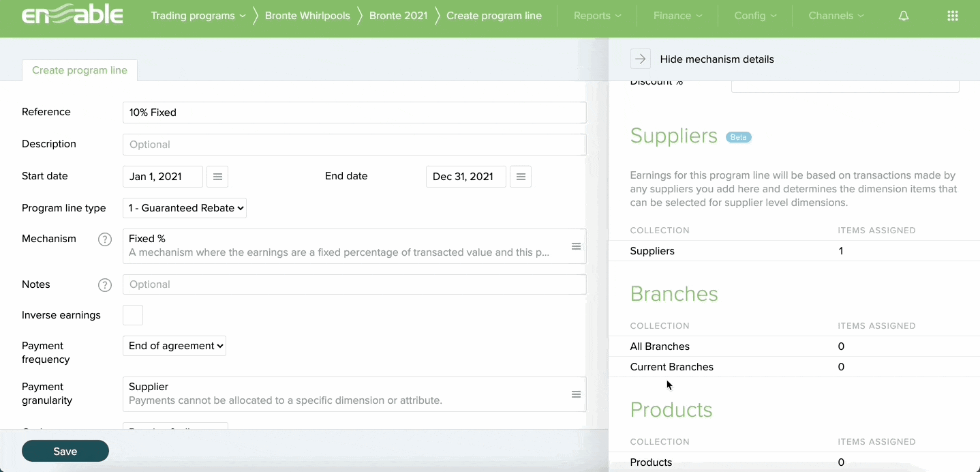Open the Payment granularity list icon
This screenshot has height=472, width=980.
(576, 394)
